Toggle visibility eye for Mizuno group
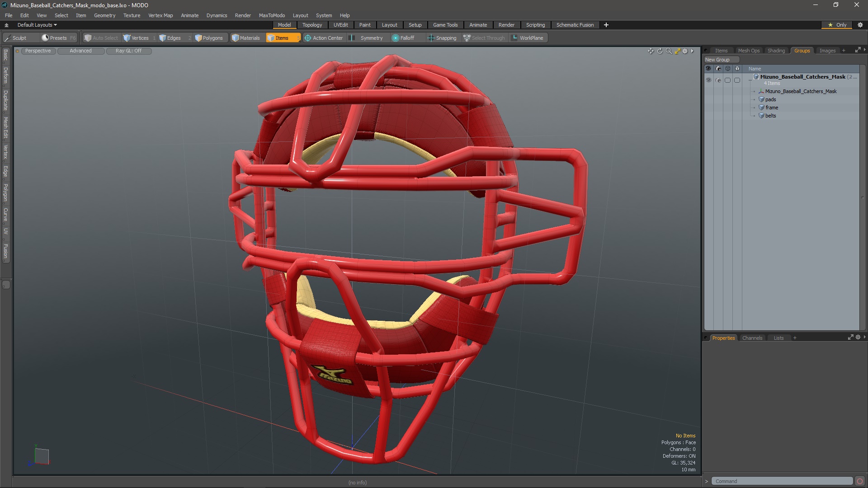The width and height of the screenshot is (868, 488). click(708, 80)
